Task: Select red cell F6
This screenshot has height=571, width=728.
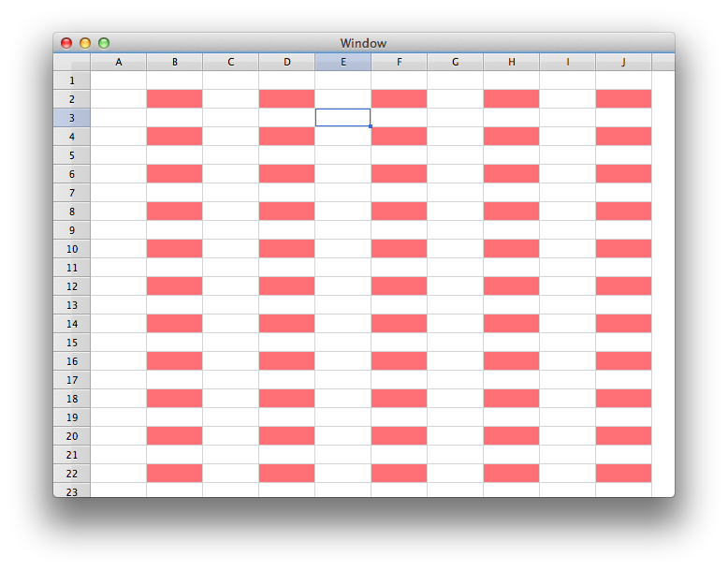Action: tap(400, 174)
